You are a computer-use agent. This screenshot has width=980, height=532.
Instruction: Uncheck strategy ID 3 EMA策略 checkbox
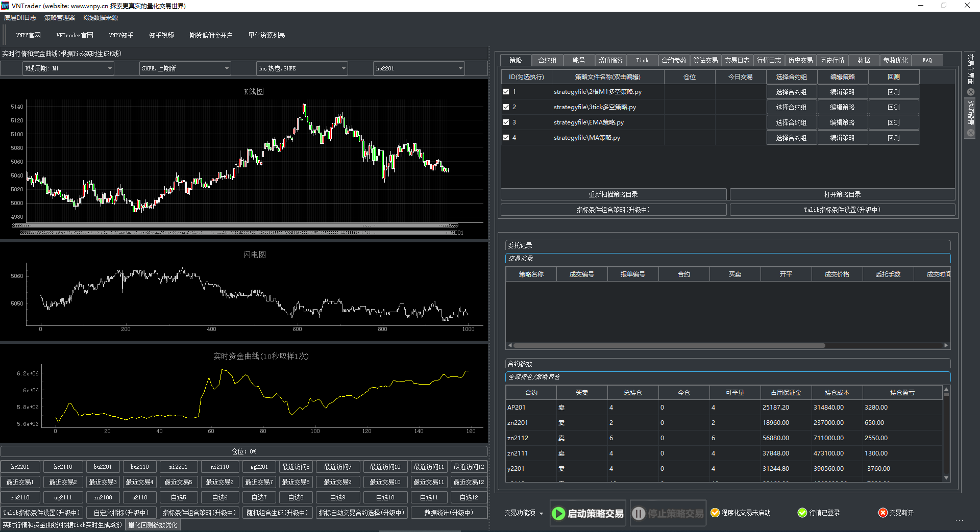pyautogui.click(x=506, y=122)
